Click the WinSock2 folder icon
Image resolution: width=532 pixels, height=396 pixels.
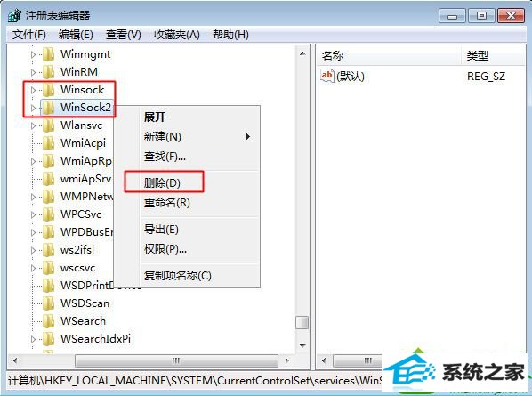click(x=48, y=108)
